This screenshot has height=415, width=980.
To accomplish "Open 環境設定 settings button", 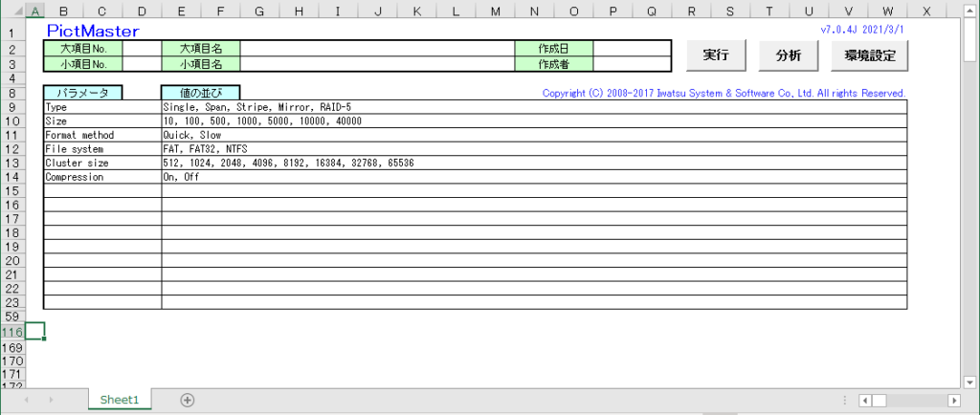I will [870, 55].
